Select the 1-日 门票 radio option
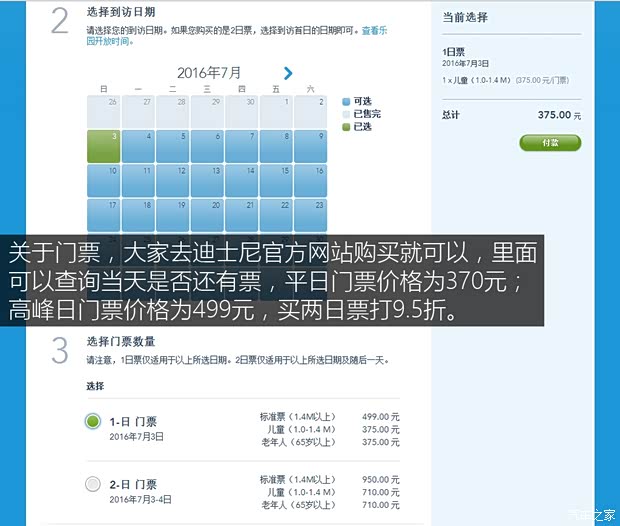 [93, 421]
